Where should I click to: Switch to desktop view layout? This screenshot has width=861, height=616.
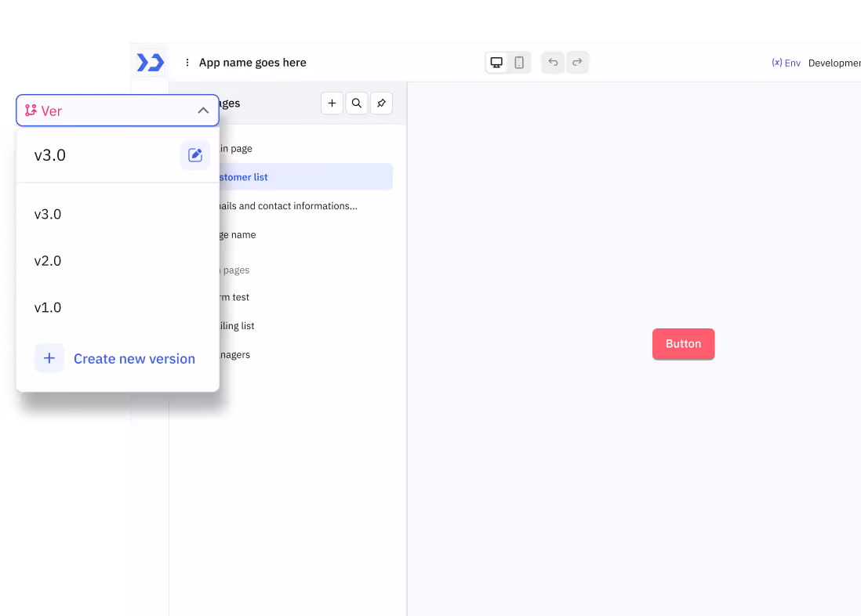pyautogui.click(x=496, y=63)
